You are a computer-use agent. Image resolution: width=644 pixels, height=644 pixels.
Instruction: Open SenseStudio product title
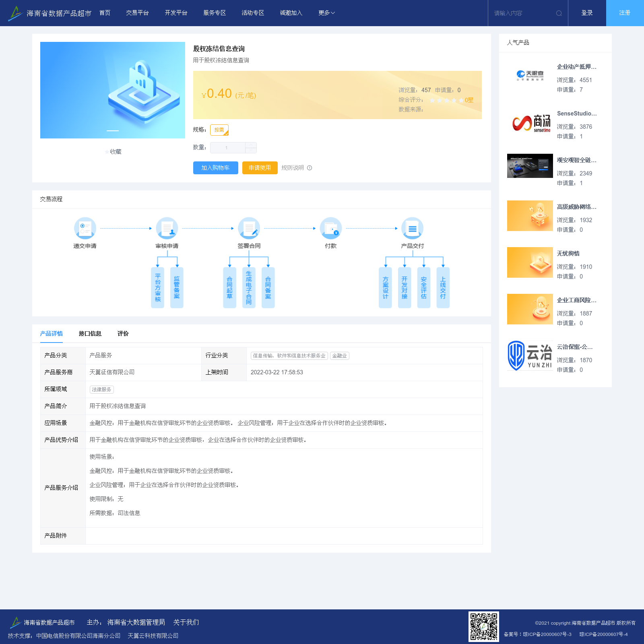click(x=577, y=114)
